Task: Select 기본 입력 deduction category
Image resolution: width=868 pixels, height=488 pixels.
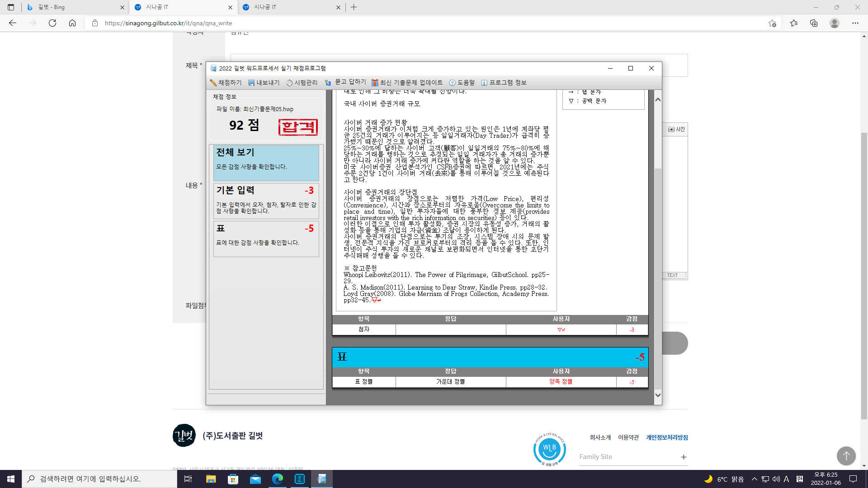Action: click(266, 201)
